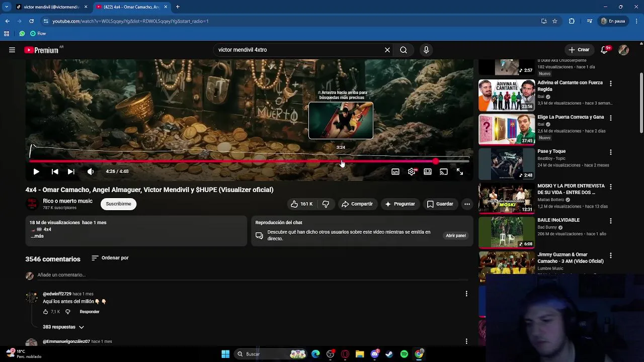Focus the Añade un comentario field
The width and height of the screenshot is (644, 362).
252,275
